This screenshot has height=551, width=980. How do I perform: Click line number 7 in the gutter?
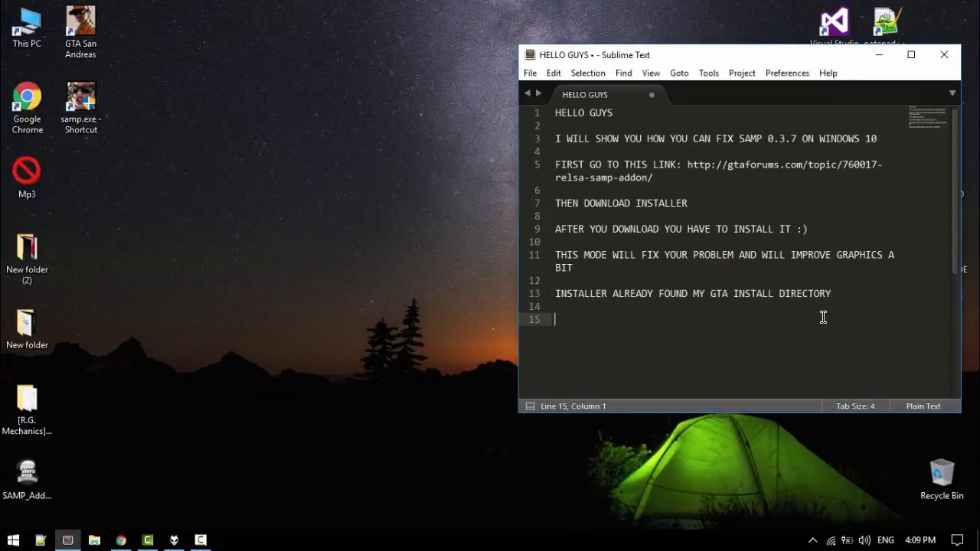click(537, 203)
